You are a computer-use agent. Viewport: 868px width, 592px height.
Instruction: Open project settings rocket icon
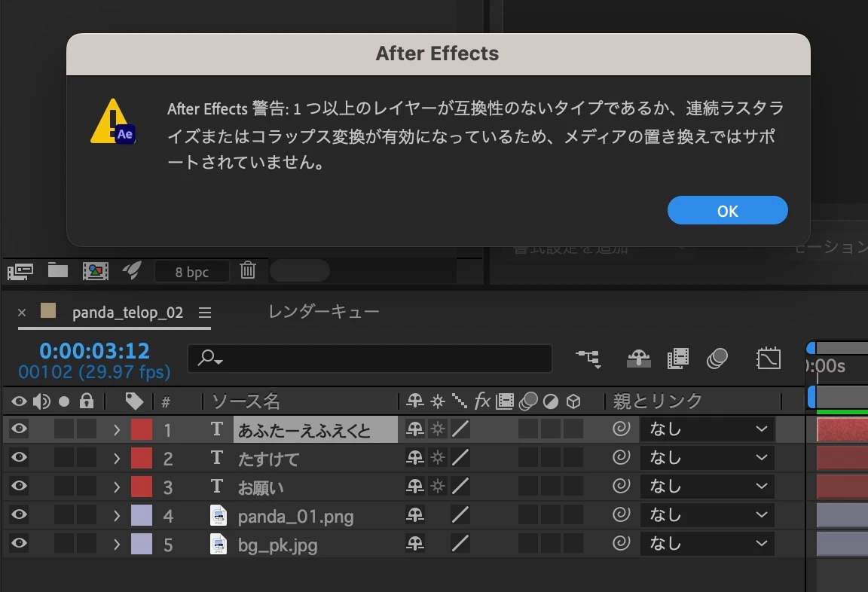coord(133,270)
